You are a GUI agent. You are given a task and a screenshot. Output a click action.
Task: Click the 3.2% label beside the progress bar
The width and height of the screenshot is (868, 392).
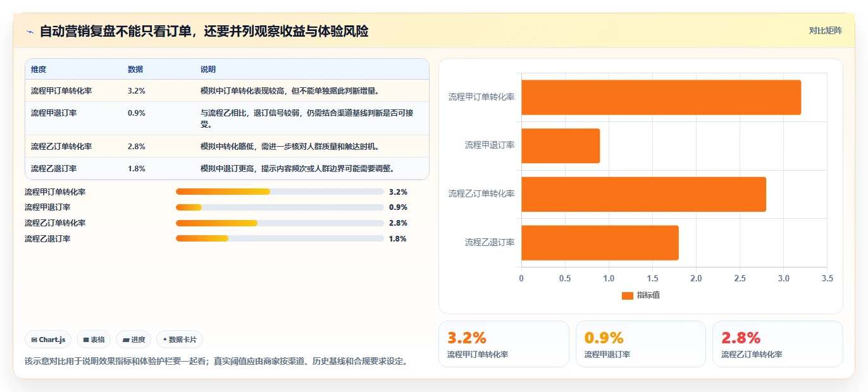(398, 192)
